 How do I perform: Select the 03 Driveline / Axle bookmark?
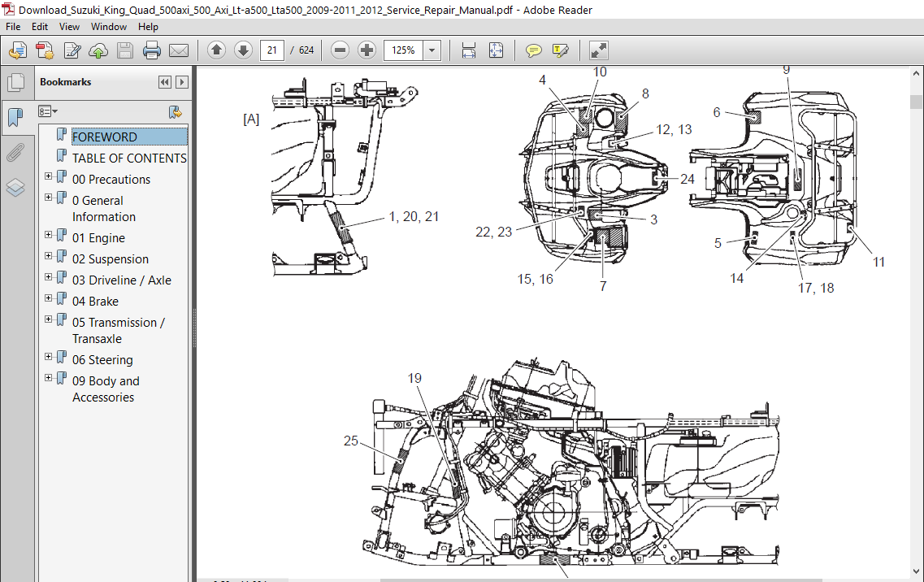(121, 280)
